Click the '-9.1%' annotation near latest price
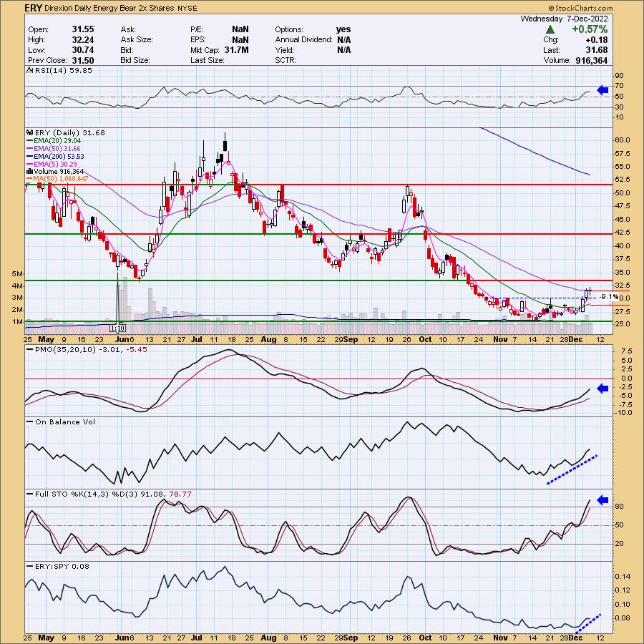This screenshot has width=644, height=644. pos(609,297)
